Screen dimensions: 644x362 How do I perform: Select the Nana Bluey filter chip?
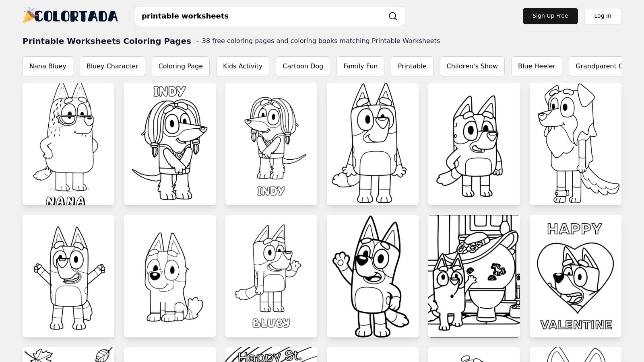(47, 66)
